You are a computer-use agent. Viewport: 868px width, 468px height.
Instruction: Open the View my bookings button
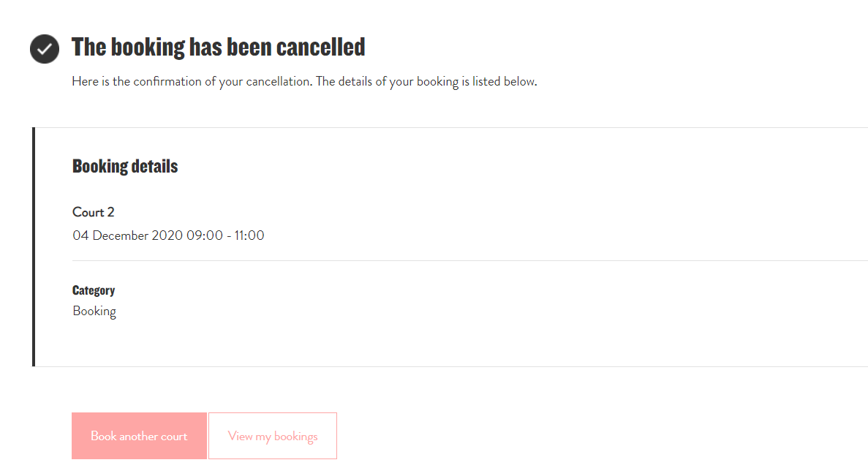(273, 436)
